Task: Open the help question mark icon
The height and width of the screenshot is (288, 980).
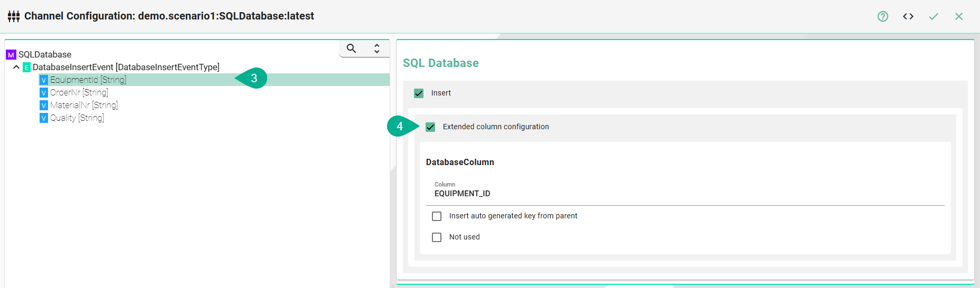Action: (x=882, y=16)
